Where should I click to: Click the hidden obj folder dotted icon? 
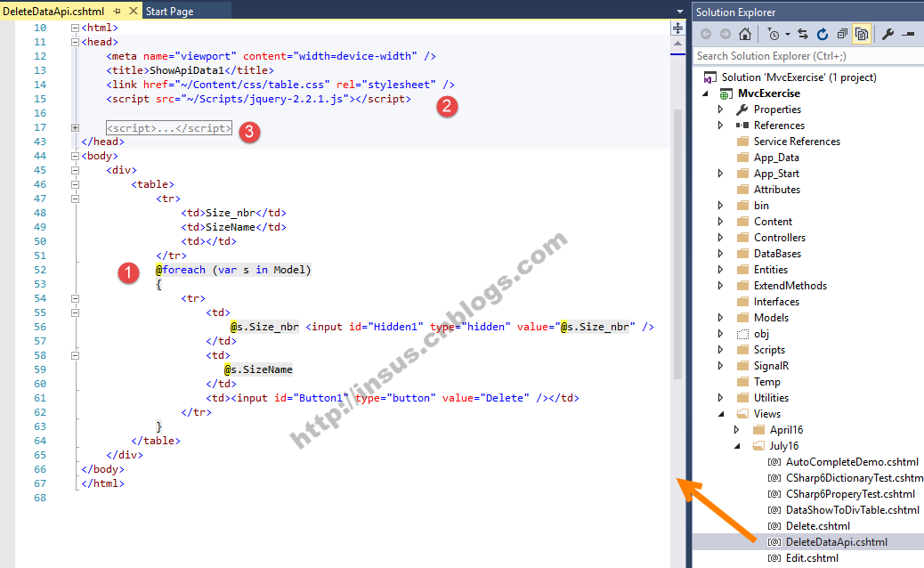click(x=742, y=334)
